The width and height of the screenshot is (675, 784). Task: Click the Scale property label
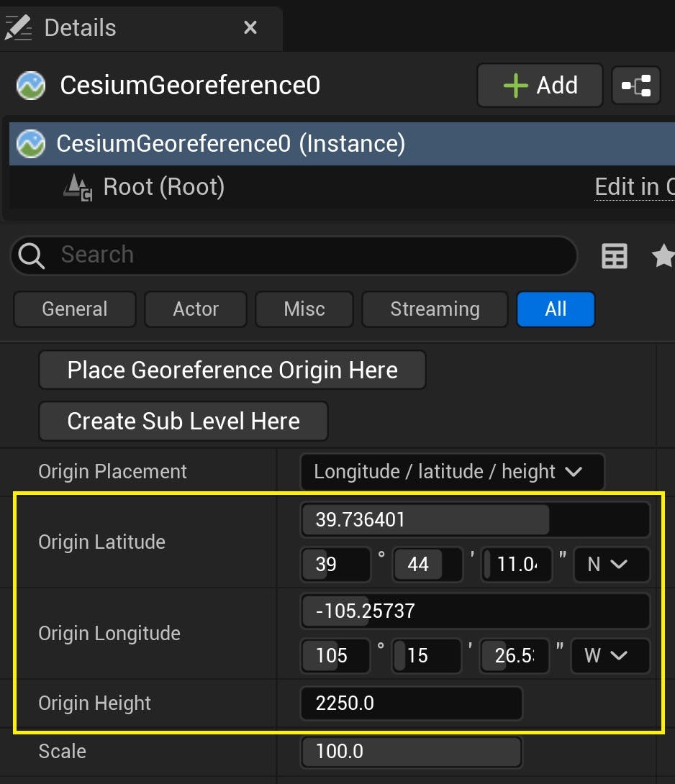coord(62,752)
